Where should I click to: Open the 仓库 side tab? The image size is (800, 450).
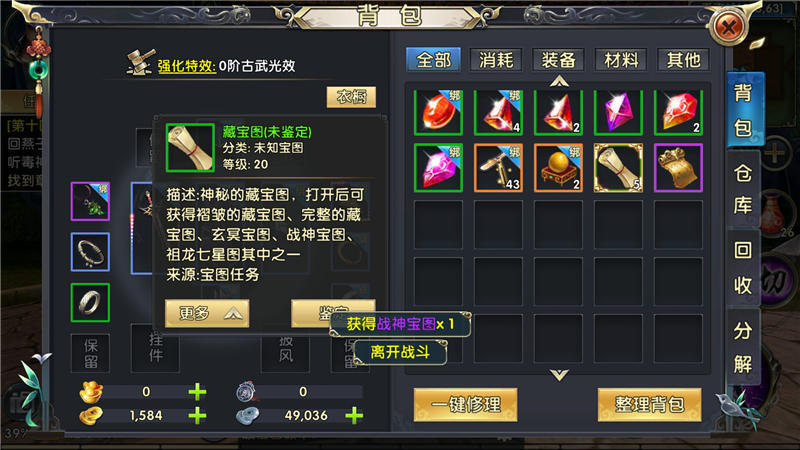tap(743, 189)
